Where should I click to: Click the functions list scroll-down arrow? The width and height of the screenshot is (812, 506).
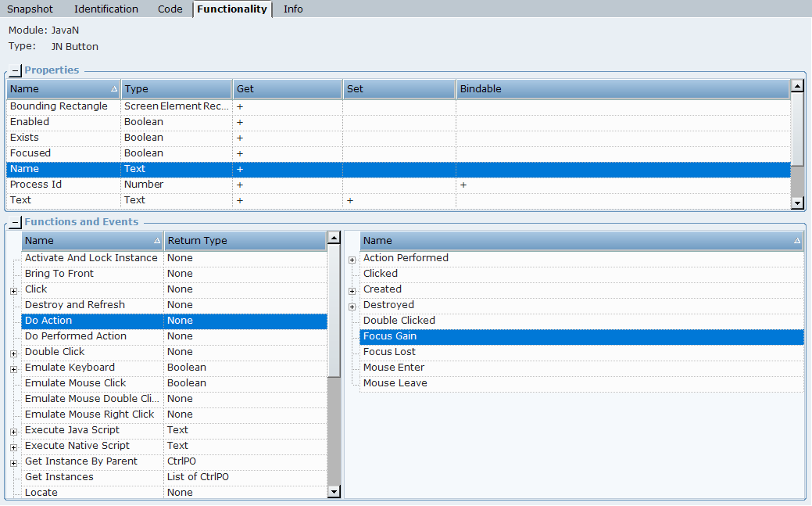pos(334,492)
